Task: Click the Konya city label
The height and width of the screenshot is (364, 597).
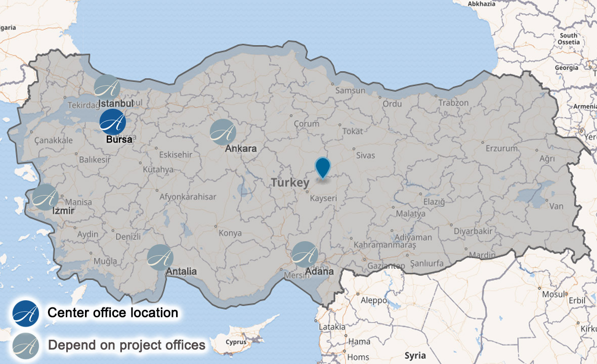Action: [230, 233]
